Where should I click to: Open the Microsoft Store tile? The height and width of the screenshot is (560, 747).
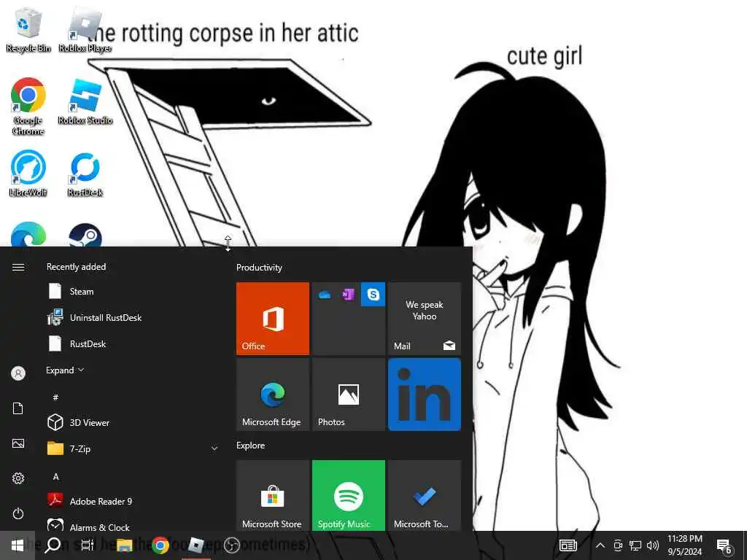click(273, 495)
